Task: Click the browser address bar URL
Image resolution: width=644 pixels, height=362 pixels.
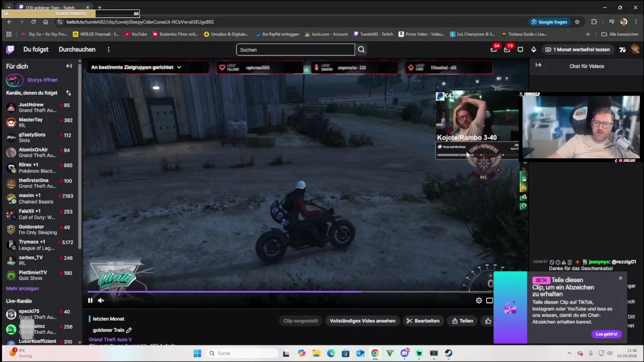Action: [x=140, y=22]
